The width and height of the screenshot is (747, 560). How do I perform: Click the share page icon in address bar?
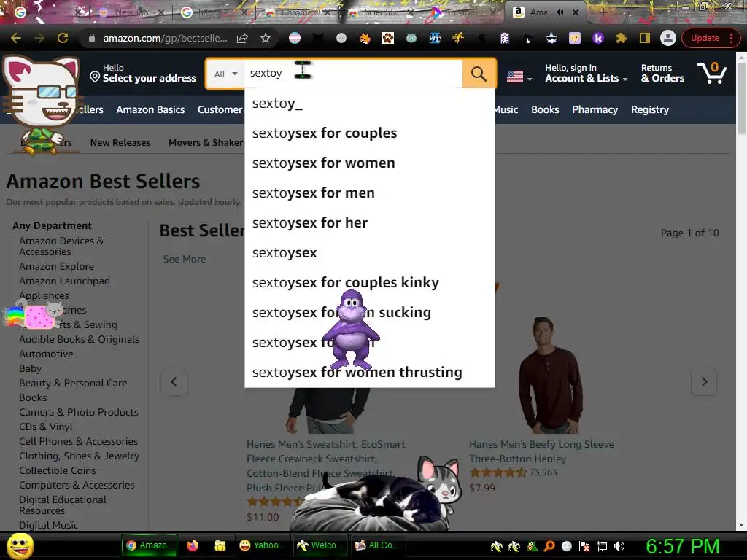click(x=242, y=38)
